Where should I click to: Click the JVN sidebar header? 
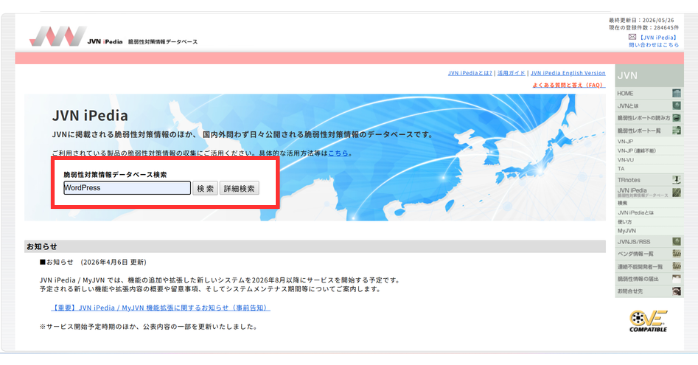tap(649, 76)
